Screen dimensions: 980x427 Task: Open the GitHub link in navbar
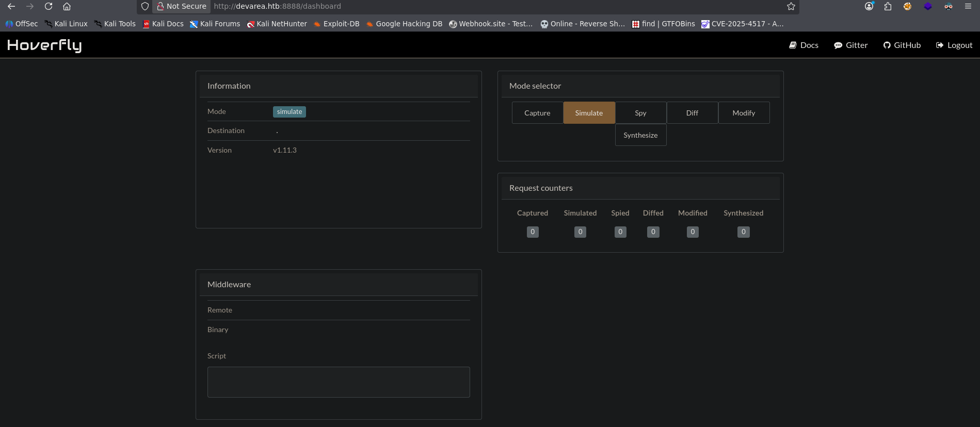902,45
